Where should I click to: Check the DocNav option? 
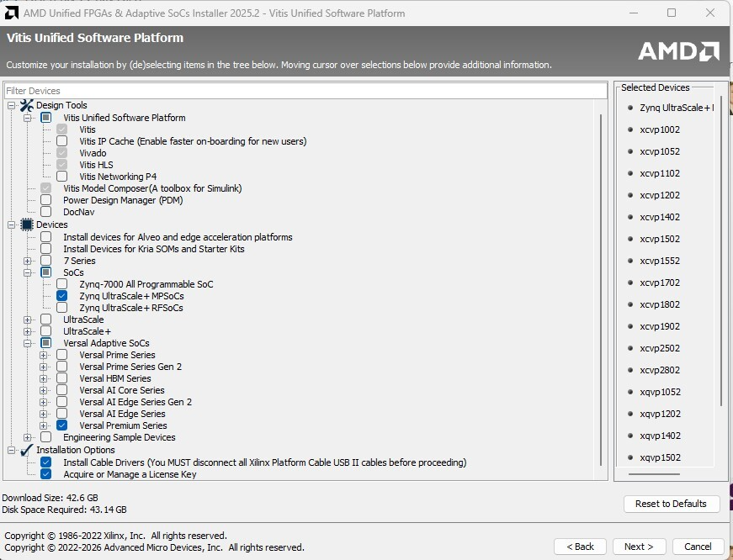(45, 212)
